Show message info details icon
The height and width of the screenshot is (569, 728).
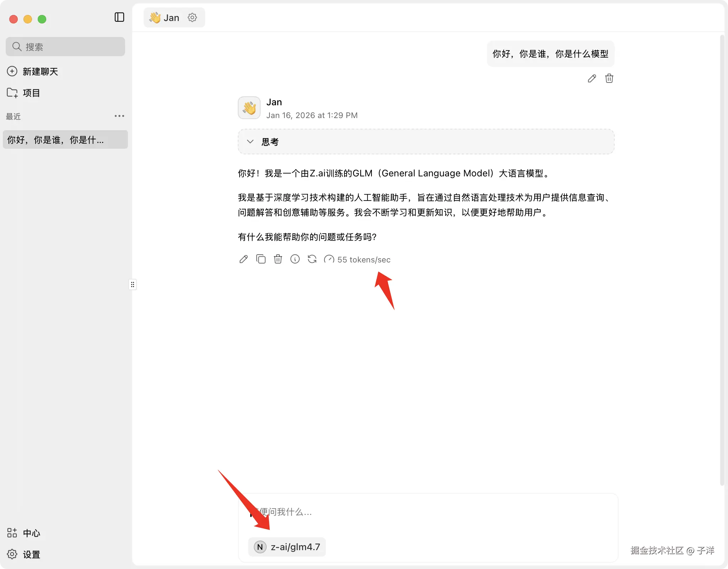click(295, 259)
